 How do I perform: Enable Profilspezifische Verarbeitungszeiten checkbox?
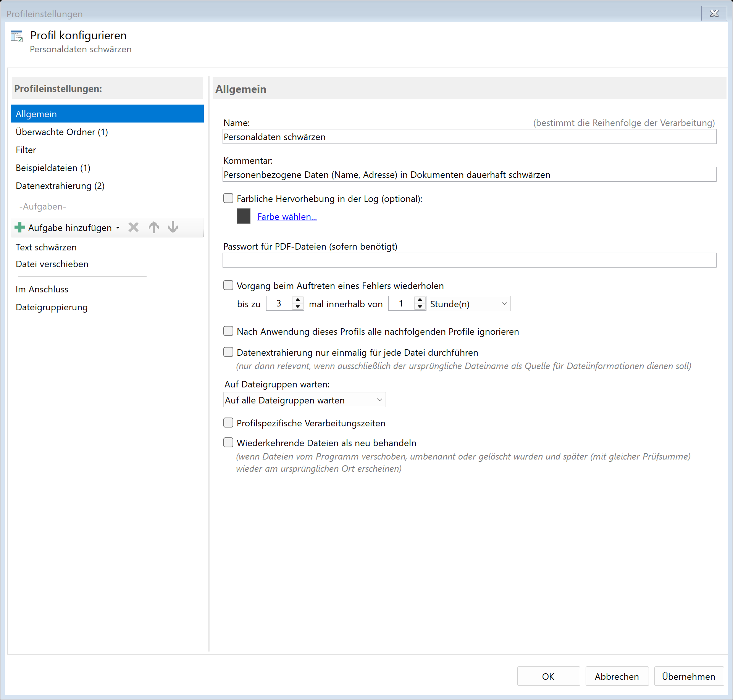pyautogui.click(x=228, y=423)
